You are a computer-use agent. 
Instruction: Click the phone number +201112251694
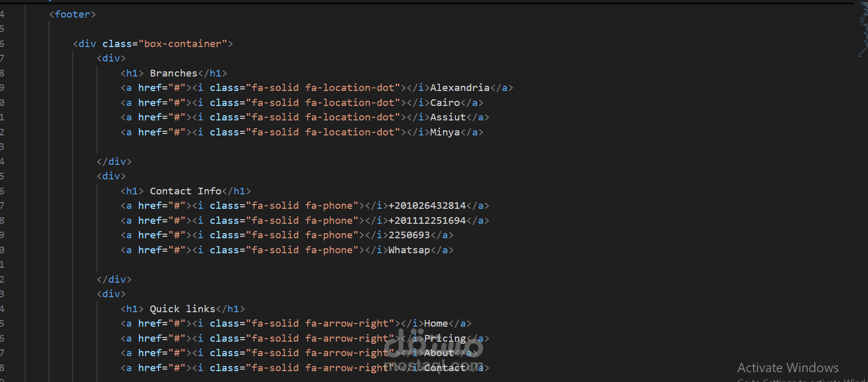427,221
